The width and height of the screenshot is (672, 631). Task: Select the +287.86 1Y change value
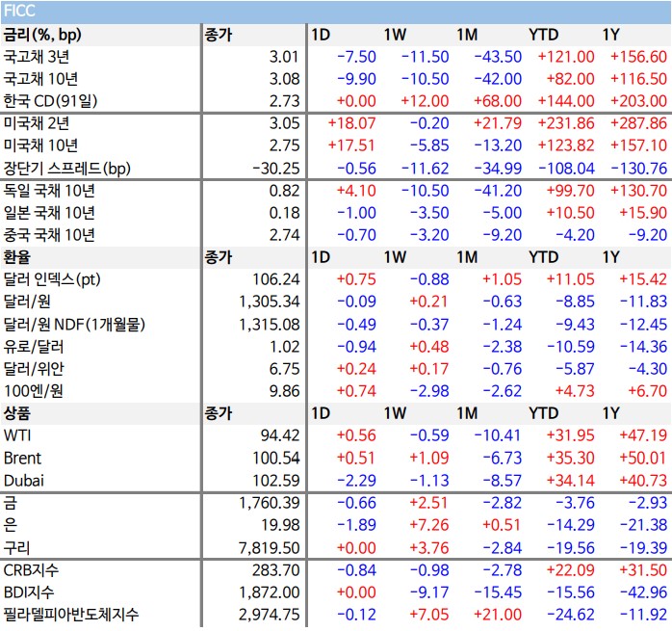tap(639, 123)
